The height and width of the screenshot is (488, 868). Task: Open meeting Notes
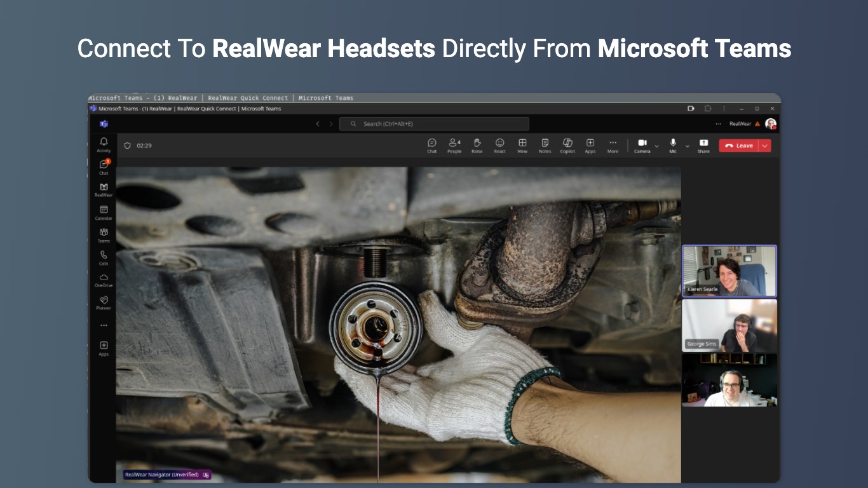pyautogui.click(x=545, y=146)
